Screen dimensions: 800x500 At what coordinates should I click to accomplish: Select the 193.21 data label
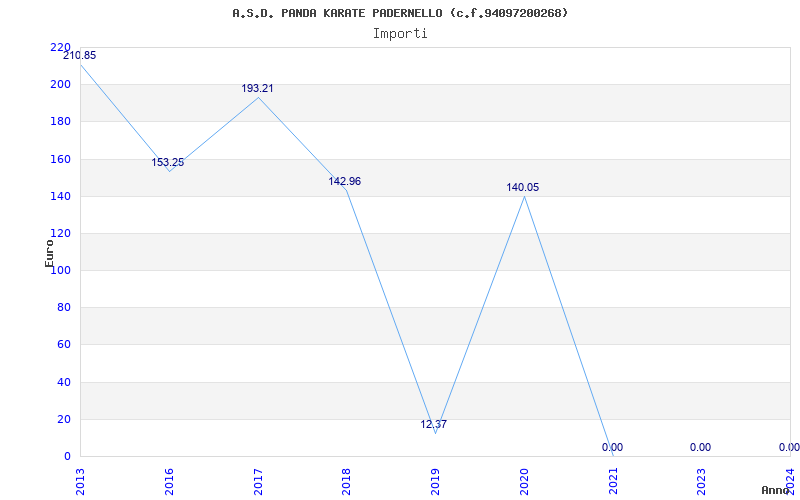tap(257, 88)
